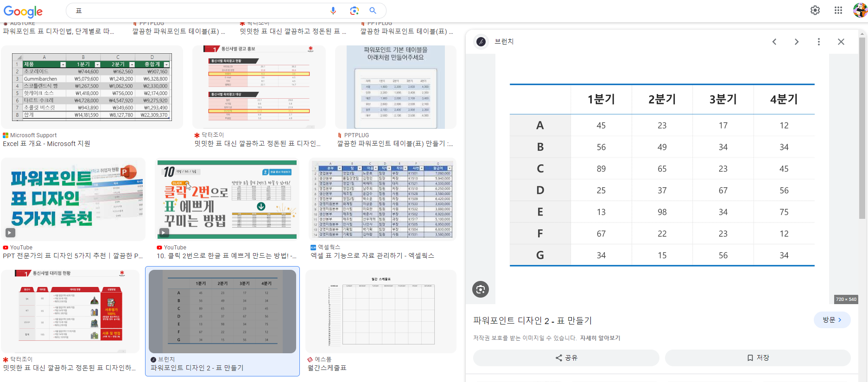Image resolution: width=868 pixels, height=382 pixels.
Task: Open 깔끔한 파워포인트 테이블(표) 만들기 link under PPTPLUG
Action: (x=395, y=144)
